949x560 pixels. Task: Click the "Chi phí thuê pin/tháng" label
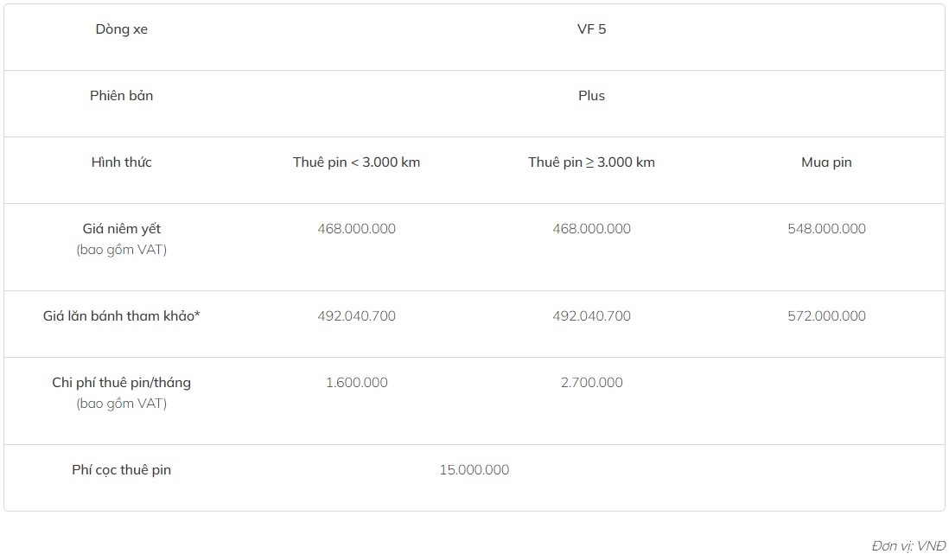[121, 383]
